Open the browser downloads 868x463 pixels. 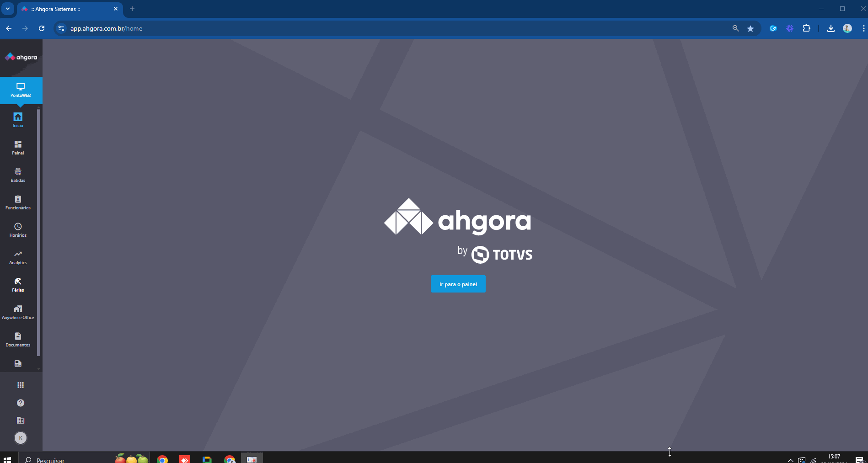831,28
